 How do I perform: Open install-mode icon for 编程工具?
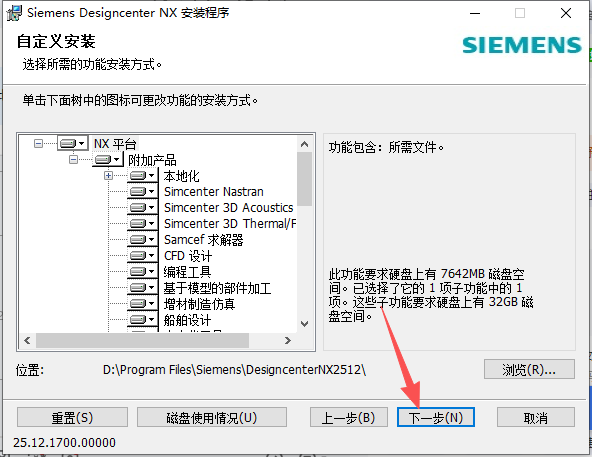click(x=143, y=272)
